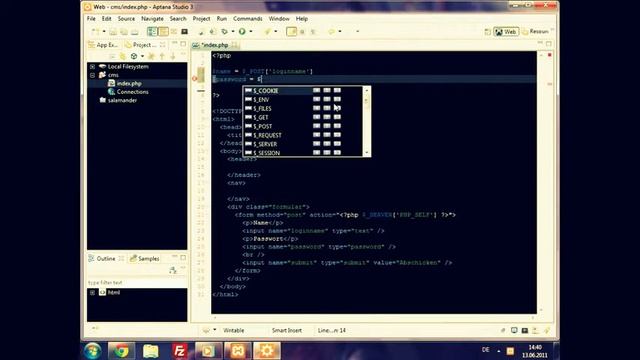This screenshot has width=640, height=360.
Task: Click the green Run toolbar button
Action: 242,31
